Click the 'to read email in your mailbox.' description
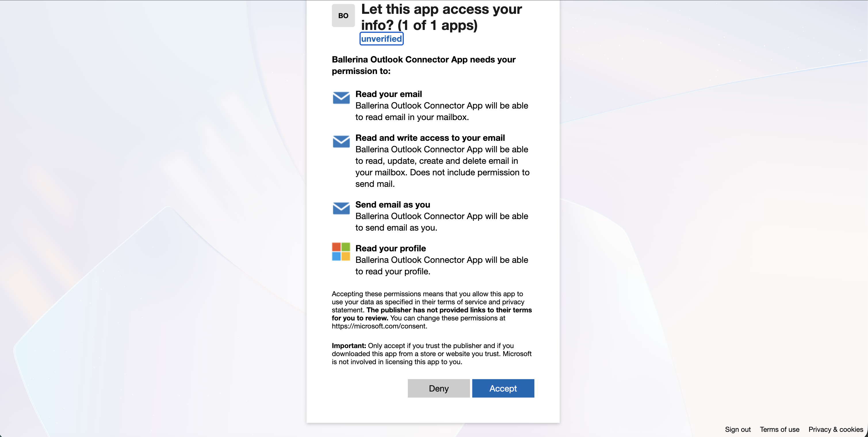 (x=412, y=117)
